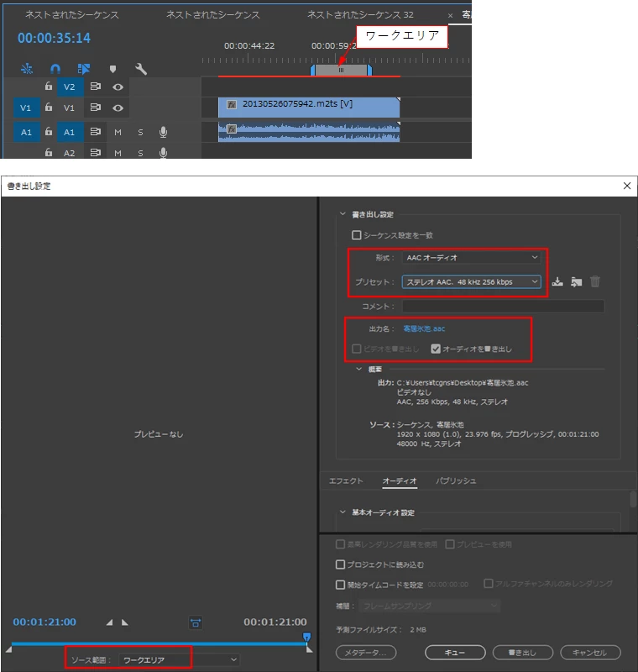
Task: Click the work area bar handle in the timeline
Action: [342, 70]
